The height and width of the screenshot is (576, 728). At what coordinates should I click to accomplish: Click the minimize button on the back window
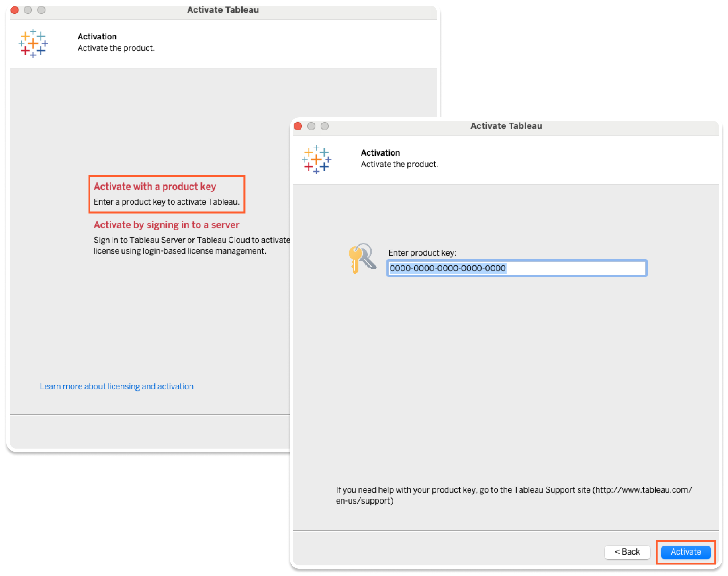pos(28,10)
